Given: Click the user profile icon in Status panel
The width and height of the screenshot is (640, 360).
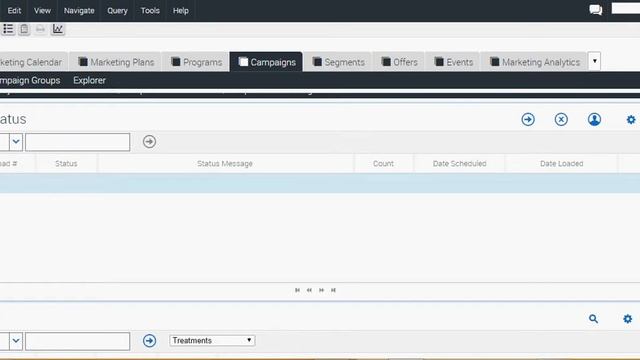Looking at the screenshot, I should (594, 119).
